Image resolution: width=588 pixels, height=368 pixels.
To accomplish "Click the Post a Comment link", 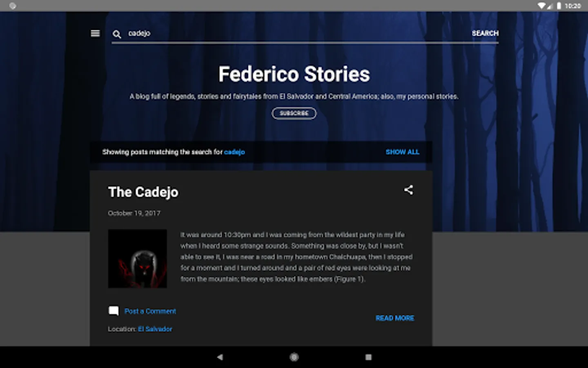I will coord(150,311).
